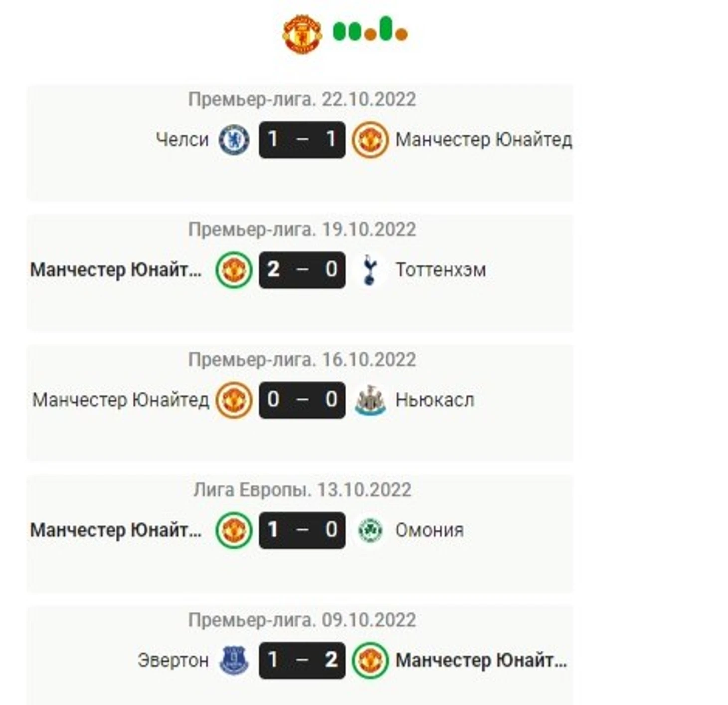The width and height of the screenshot is (728, 705).
Task: Click the Тоттенхэм team name
Action: click(x=441, y=270)
